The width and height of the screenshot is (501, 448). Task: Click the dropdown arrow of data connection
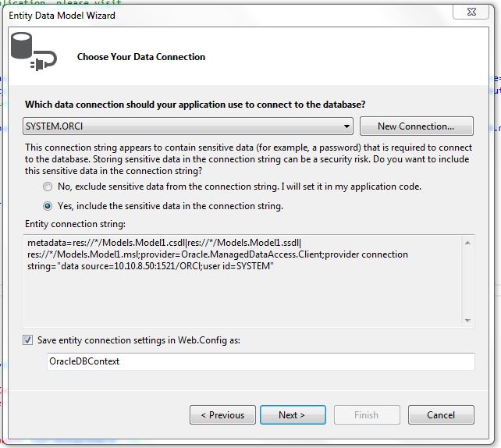346,126
